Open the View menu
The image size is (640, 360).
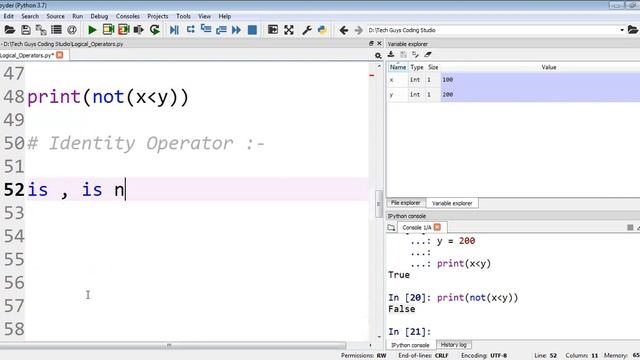click(204, 16)
